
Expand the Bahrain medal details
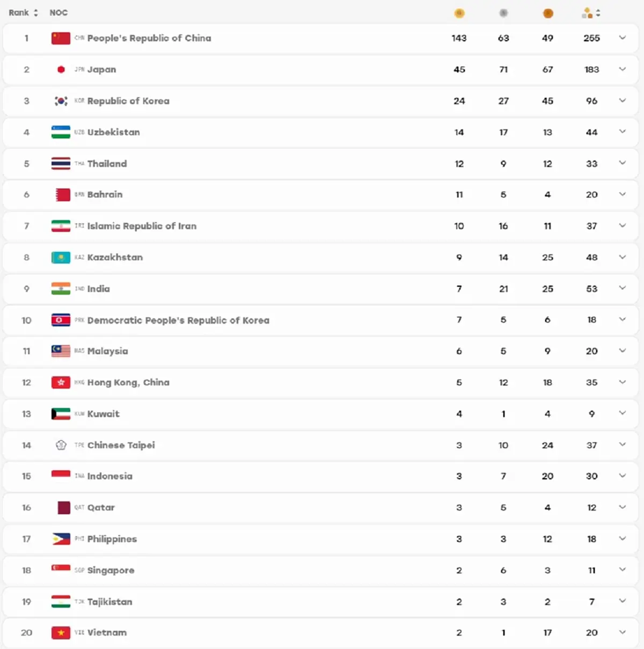click(x=623, y=194)
